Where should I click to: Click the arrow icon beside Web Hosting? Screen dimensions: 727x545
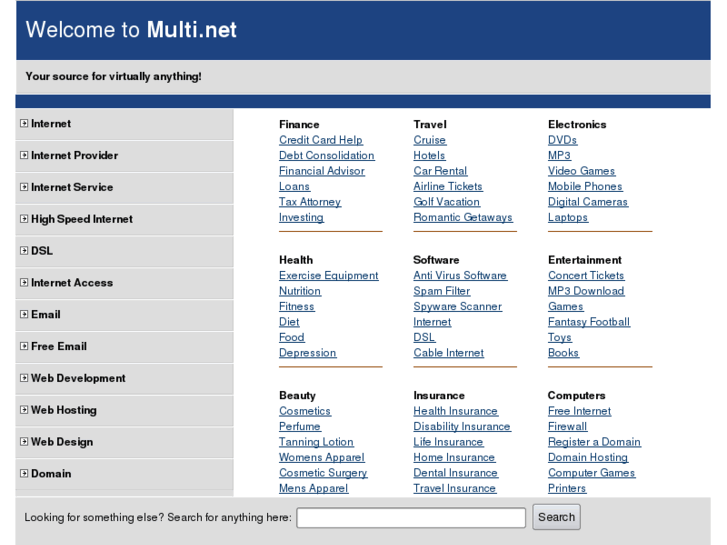tap(24, 410)
